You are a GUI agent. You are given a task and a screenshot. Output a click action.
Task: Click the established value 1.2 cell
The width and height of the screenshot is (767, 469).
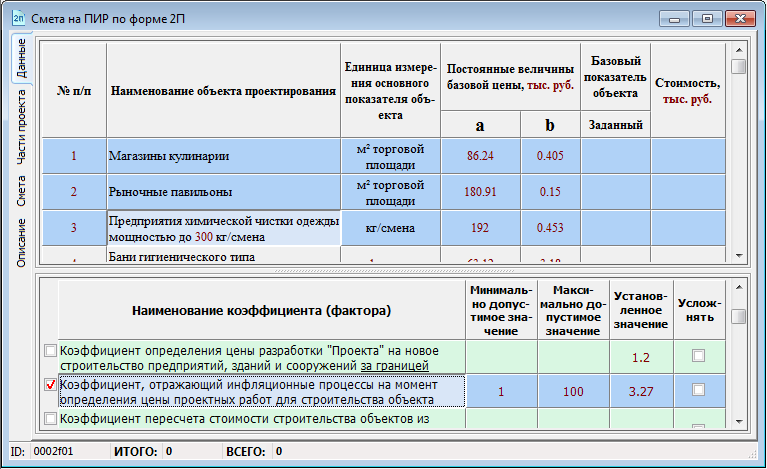pos(641,357)
